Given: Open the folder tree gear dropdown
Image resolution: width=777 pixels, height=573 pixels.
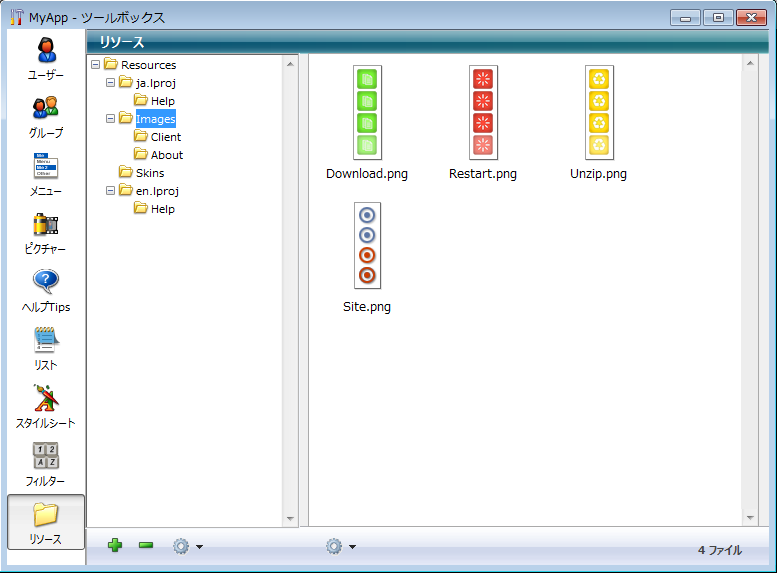Looking at the screenshot, I should click(x=187, y=546).
